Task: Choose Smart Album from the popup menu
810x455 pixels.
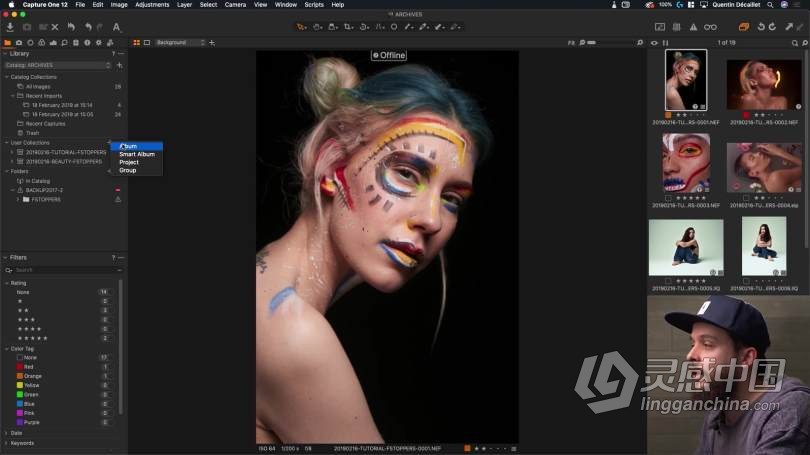Action: point(137,154)
